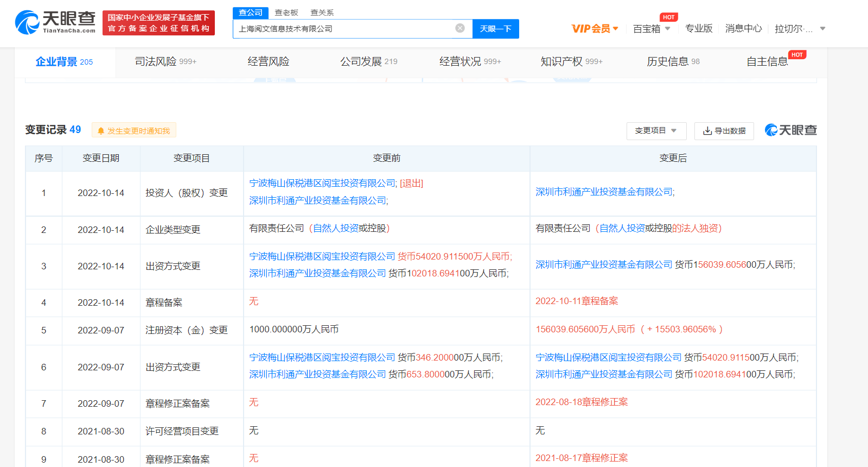Click the company name search input field
Viewport: 868px width, 467px height.
344,29
